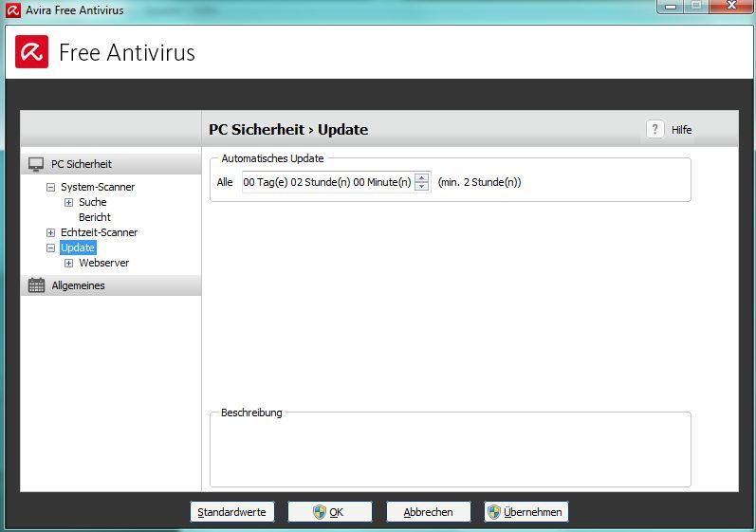Collapse the Update tree node
Viewport: 756px width, 532px height.
click(x=50, y=248)
